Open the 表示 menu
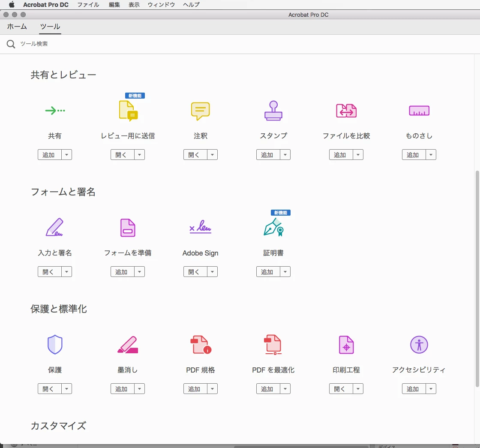Viewport: 480px width, 448px height. click(134, 5)
